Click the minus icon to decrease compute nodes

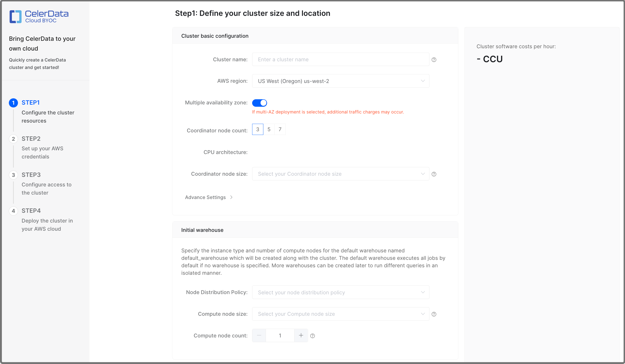(x=259, y=336)
